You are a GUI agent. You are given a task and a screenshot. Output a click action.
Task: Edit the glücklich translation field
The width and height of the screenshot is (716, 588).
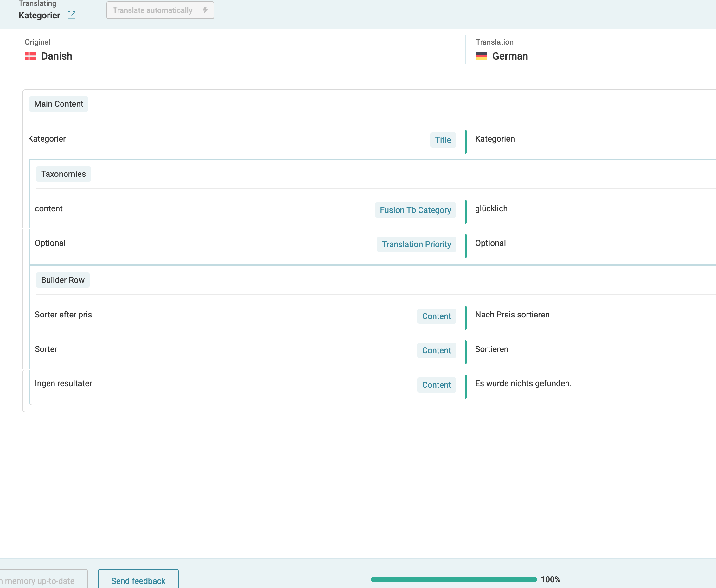point(491,209)
